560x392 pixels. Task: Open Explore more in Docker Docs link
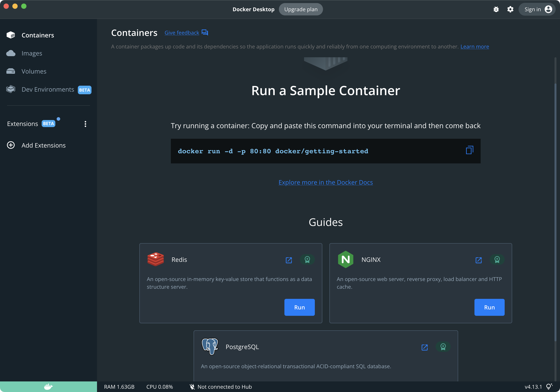[x=325, y=182]
